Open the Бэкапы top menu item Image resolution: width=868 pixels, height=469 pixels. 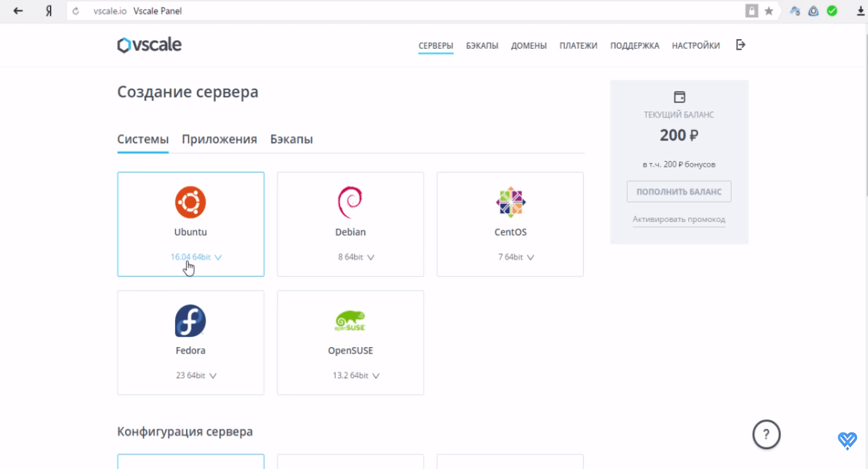coord(482,46)
